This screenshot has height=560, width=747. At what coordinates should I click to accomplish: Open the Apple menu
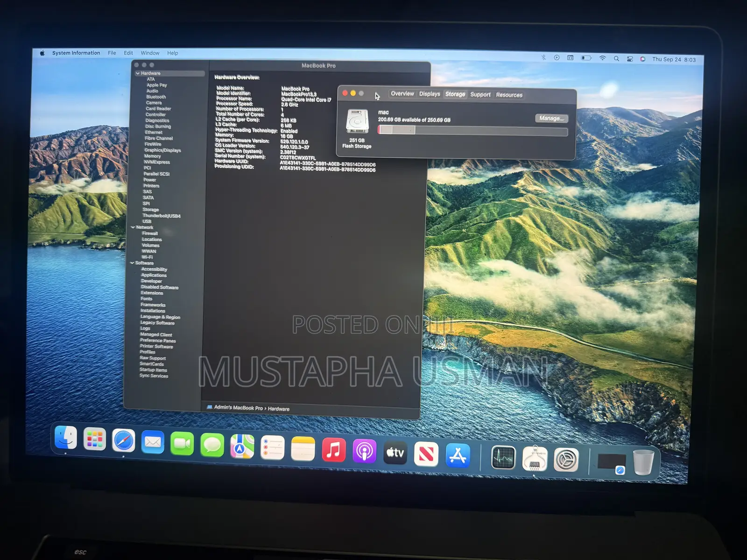click(x=42, y=53)
